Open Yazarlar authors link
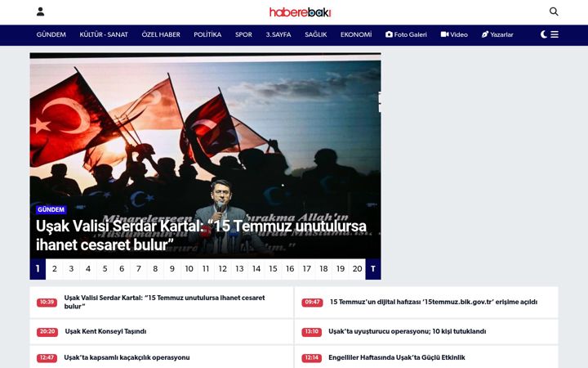 click(497, 34)
